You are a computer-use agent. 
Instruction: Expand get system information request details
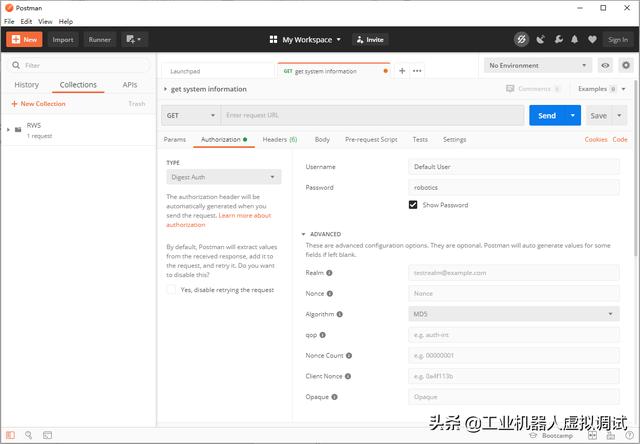click(165, 89)
